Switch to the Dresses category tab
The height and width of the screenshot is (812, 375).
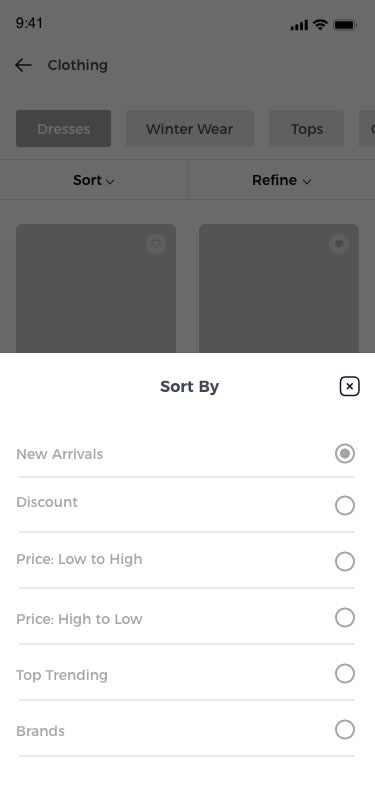pyautogui.click(x=64, y=128)
